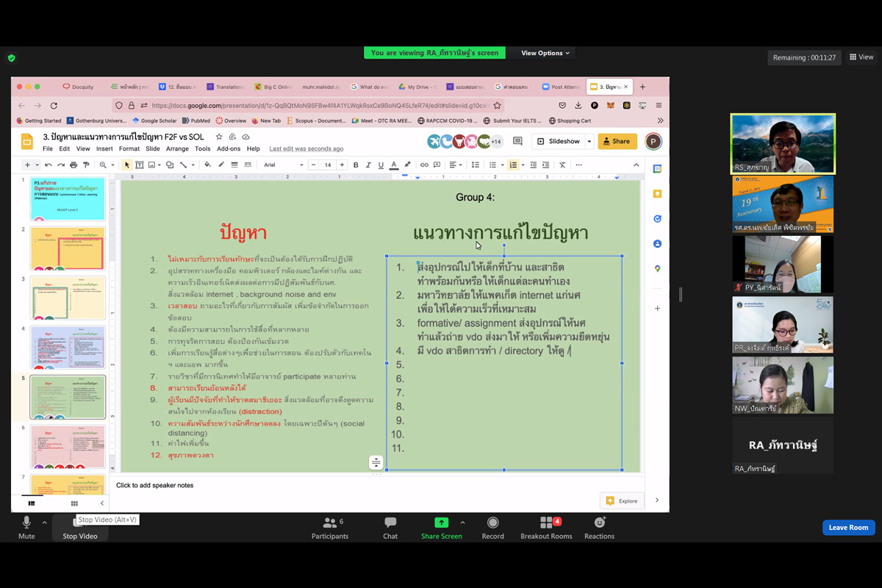Expand the View Options dropdown
This screenshot has width=882, height=588.
(x=545, y=53)
